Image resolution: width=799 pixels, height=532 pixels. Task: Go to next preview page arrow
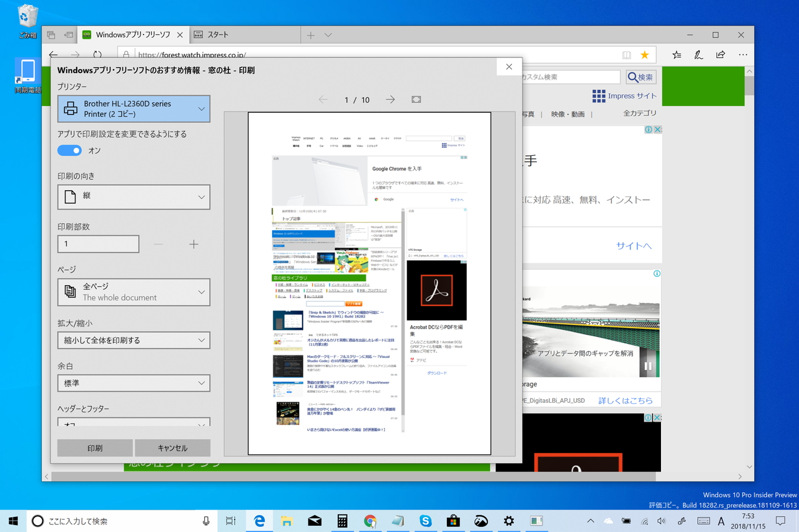click(390, 100)
